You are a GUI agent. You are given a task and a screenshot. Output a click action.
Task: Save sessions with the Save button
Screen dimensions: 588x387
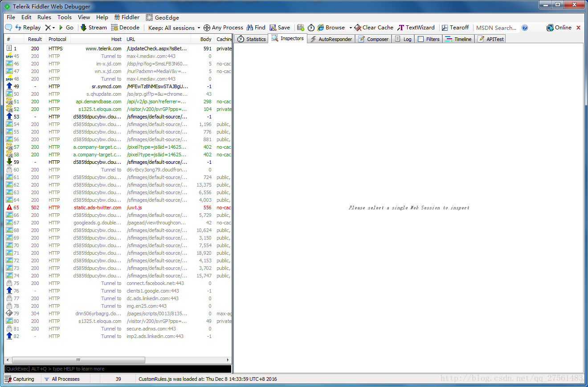[280, 28]
